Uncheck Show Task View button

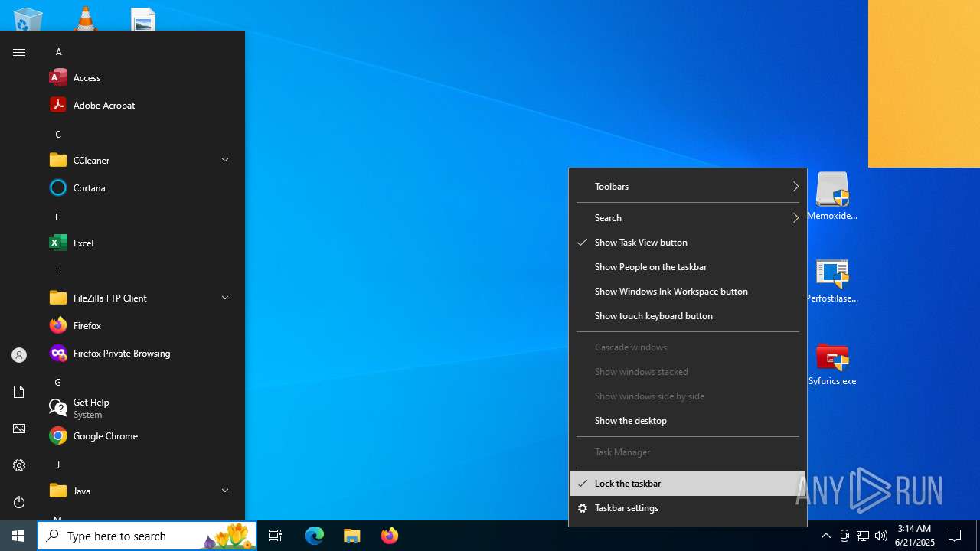[688, 242]
